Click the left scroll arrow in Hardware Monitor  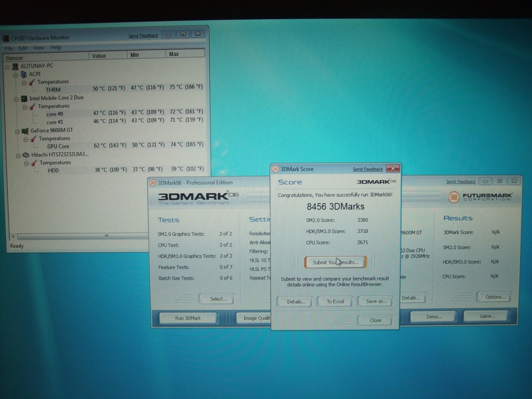tap(13, 236)
